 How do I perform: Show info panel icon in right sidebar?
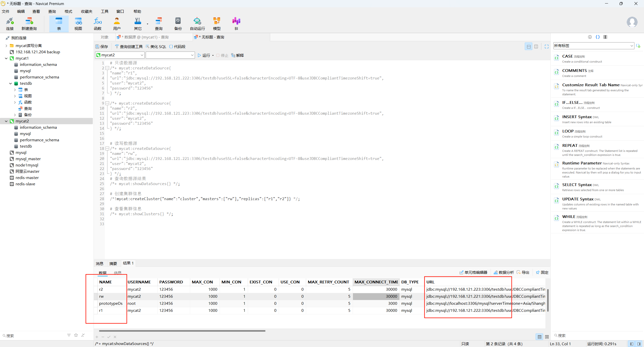click(x=590, y=37)
